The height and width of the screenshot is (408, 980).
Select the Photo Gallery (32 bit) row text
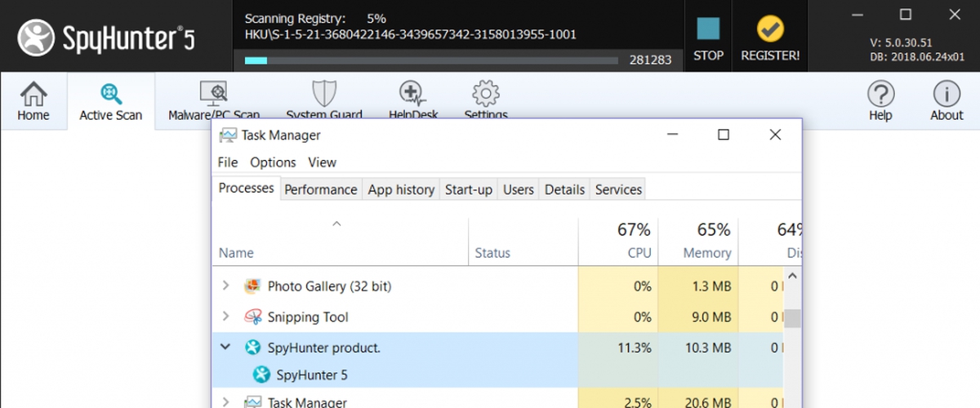click(329, 286)
